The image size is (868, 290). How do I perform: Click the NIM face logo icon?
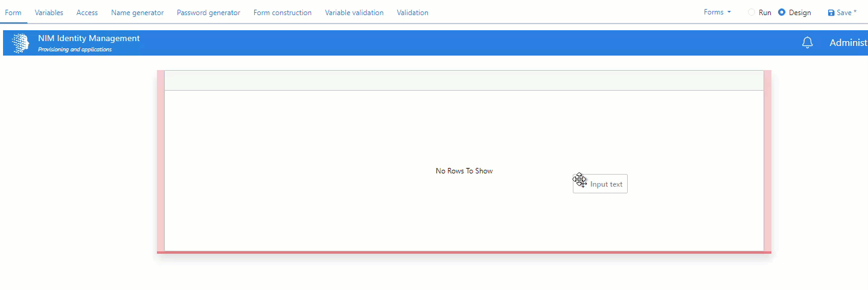click(21, 43)
